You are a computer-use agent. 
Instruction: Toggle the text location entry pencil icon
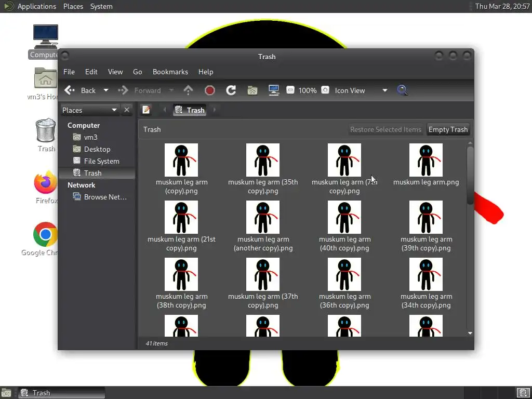146,110
